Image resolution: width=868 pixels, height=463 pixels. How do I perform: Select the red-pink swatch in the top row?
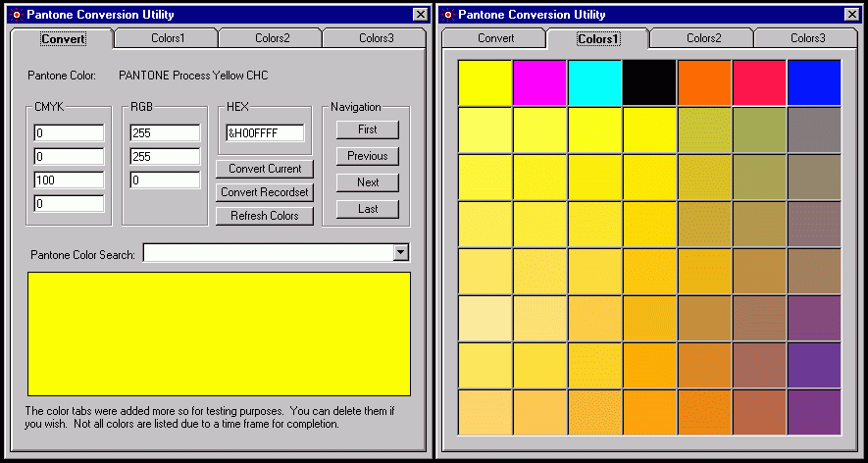click(x=759, y=82)
